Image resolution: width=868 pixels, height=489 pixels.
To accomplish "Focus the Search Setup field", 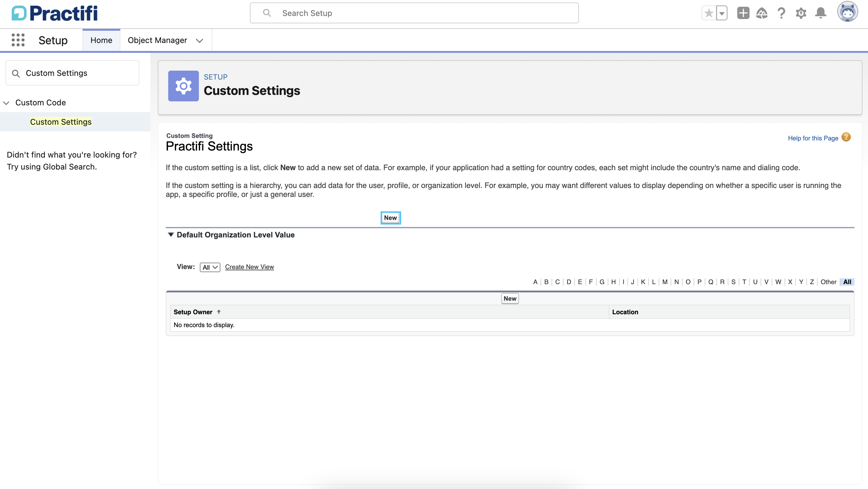I will tap(414, 13).
